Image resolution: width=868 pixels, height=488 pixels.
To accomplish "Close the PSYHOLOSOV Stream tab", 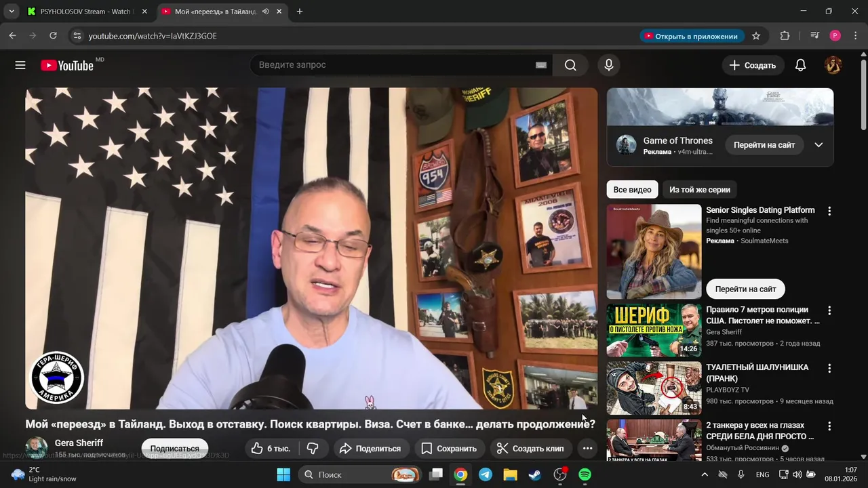I will tap(144, 12).
